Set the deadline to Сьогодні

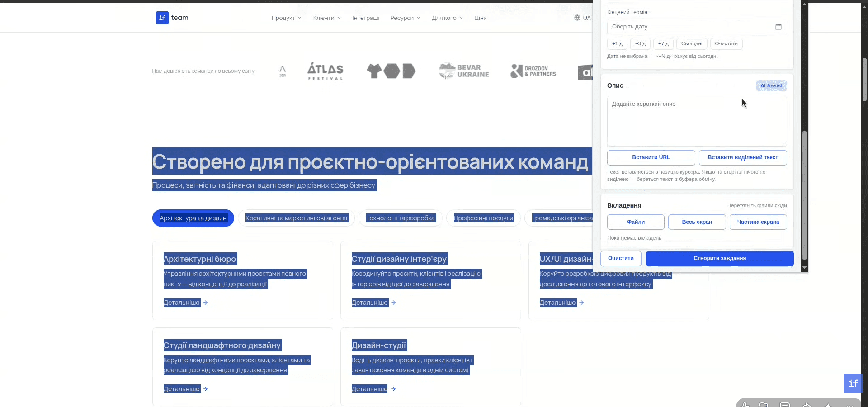point(692,44)
